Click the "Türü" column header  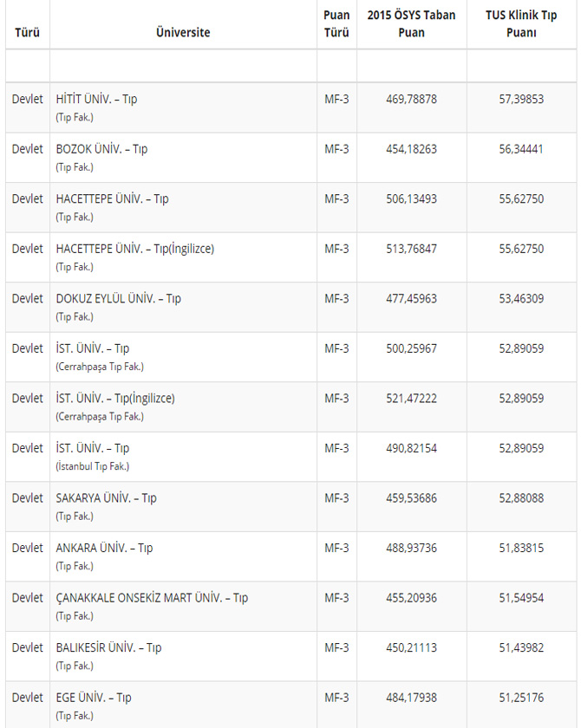point(27,32)
